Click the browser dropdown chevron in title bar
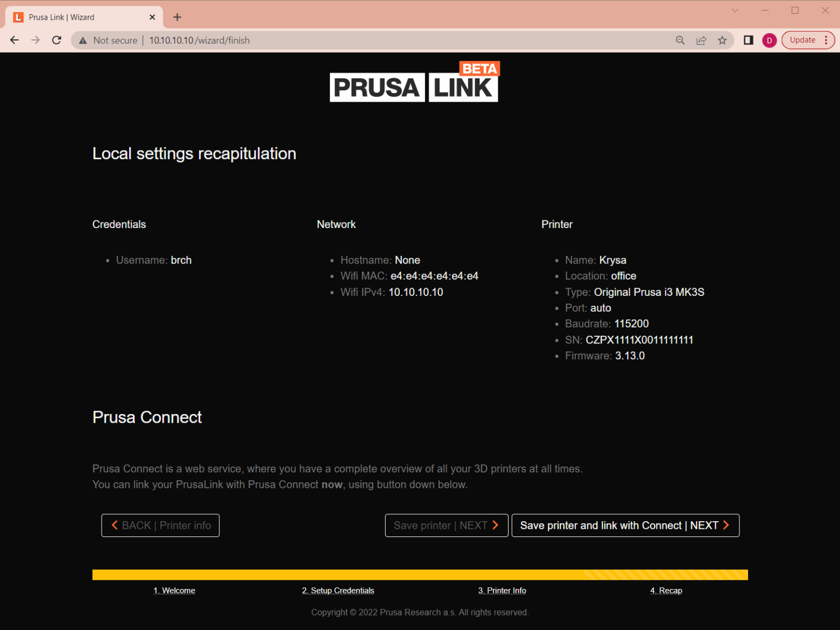 (734, 10)
